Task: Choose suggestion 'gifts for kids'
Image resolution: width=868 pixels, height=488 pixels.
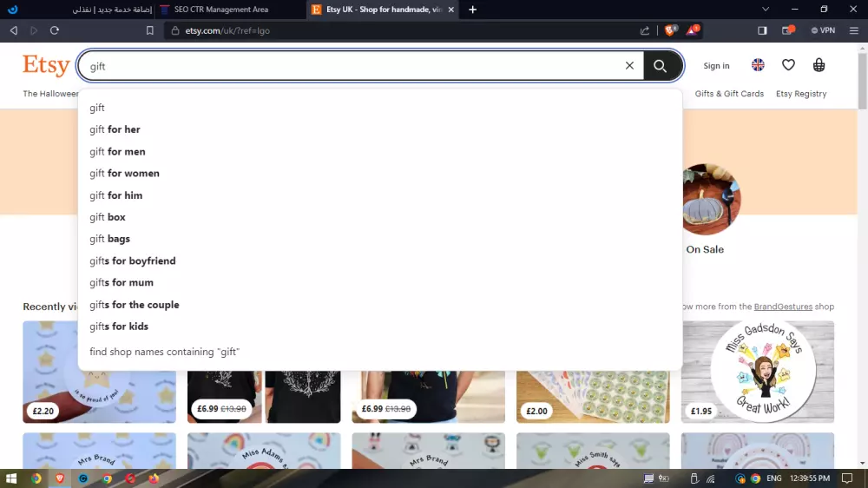Action: 380,326
